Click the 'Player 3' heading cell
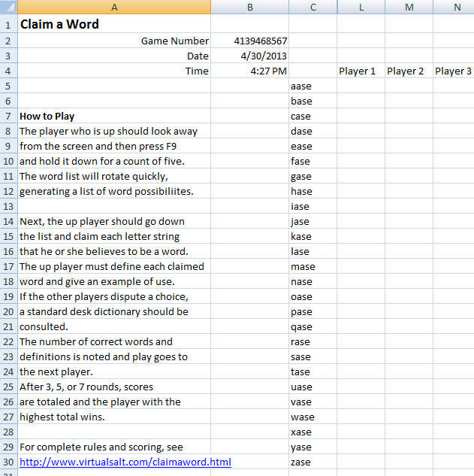Image resolution: width=474 pixels, height=476 pixels. (x=454, y=71)
